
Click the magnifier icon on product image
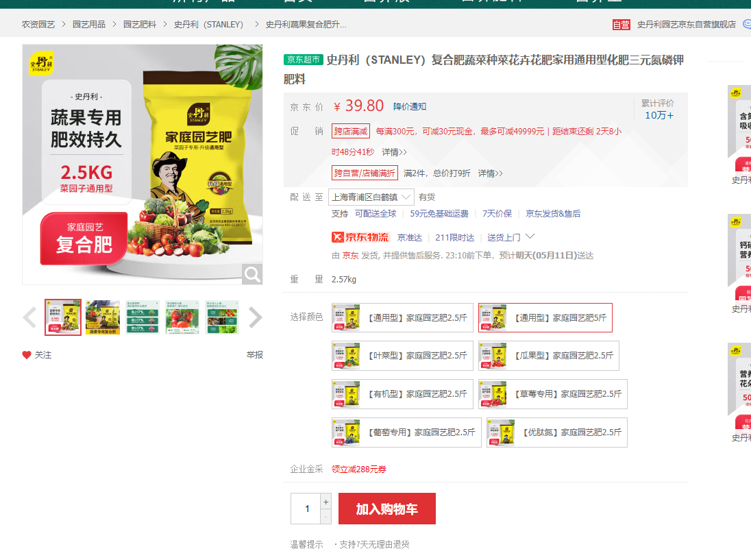252,274
